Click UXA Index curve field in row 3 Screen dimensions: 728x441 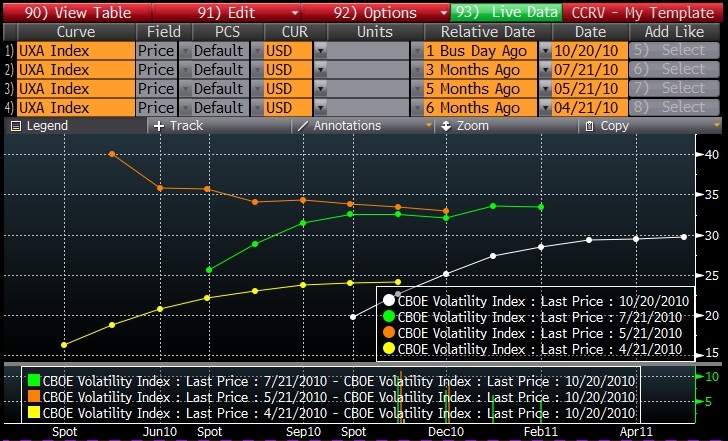[x=76, y=88]
